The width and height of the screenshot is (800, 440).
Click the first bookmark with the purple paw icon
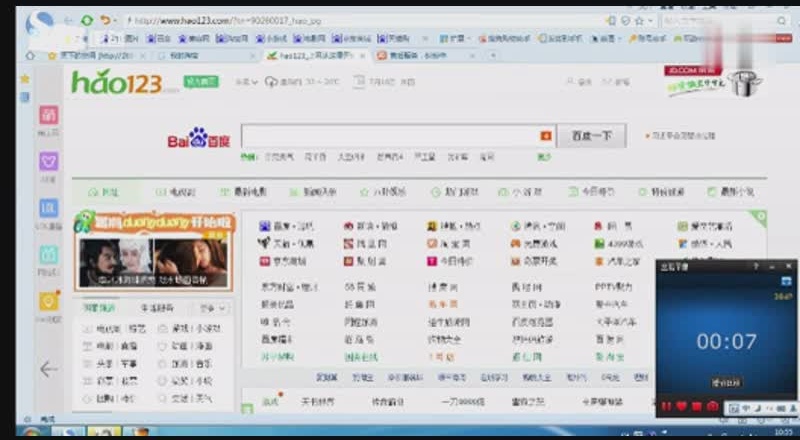tap(118, 39)
